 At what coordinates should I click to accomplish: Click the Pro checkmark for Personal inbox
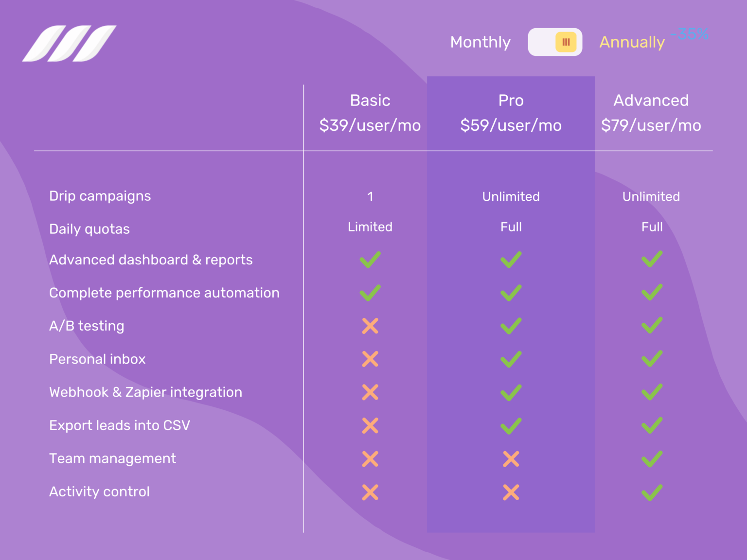511,359
